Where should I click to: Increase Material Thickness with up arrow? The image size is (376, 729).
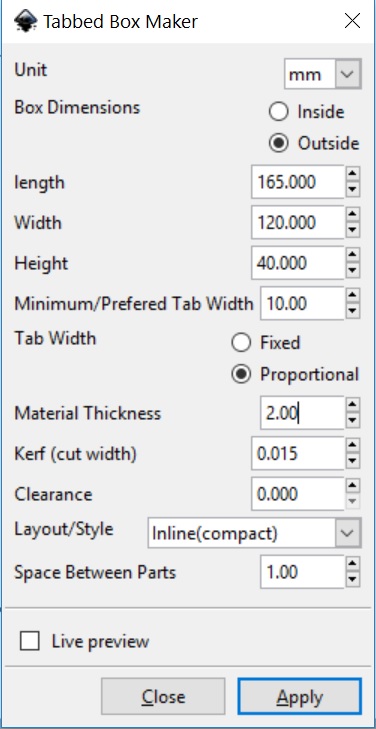point(353,405)
